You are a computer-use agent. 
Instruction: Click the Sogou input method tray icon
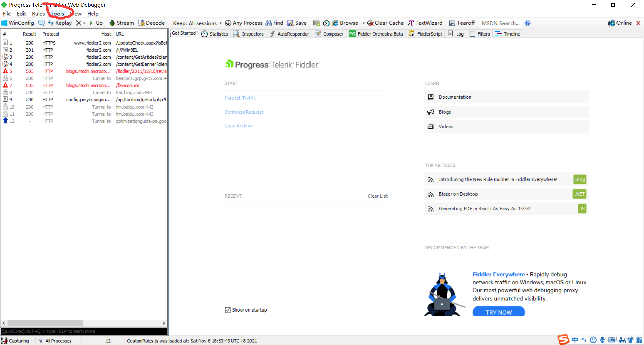pos(563,339)
